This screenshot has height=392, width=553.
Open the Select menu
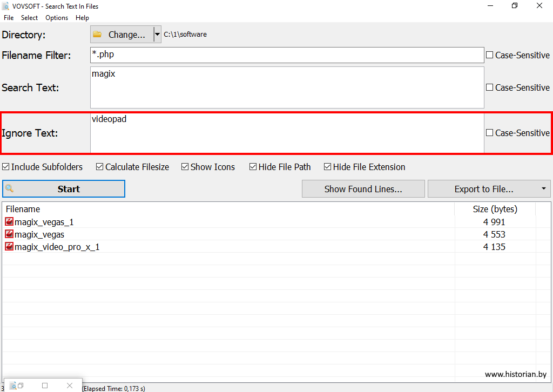29,18
